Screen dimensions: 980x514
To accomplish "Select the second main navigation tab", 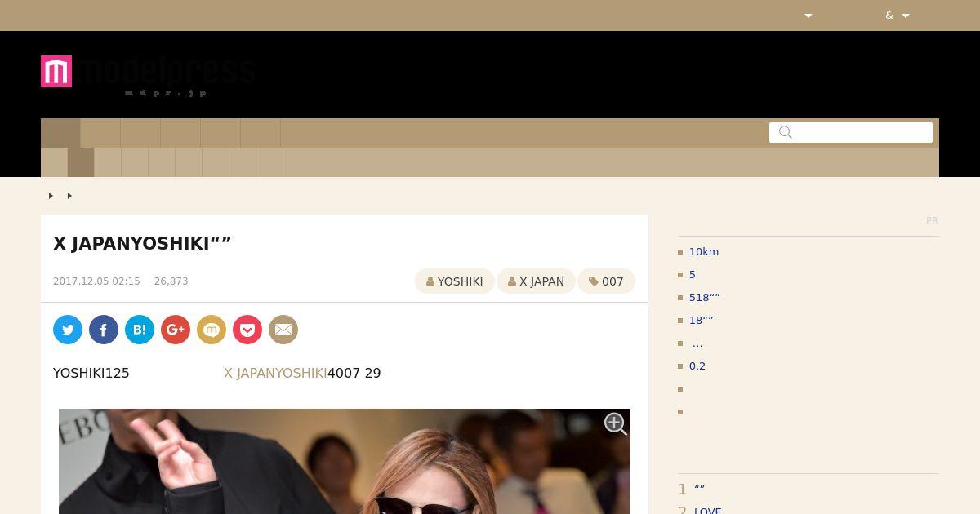I will [100, 133].
